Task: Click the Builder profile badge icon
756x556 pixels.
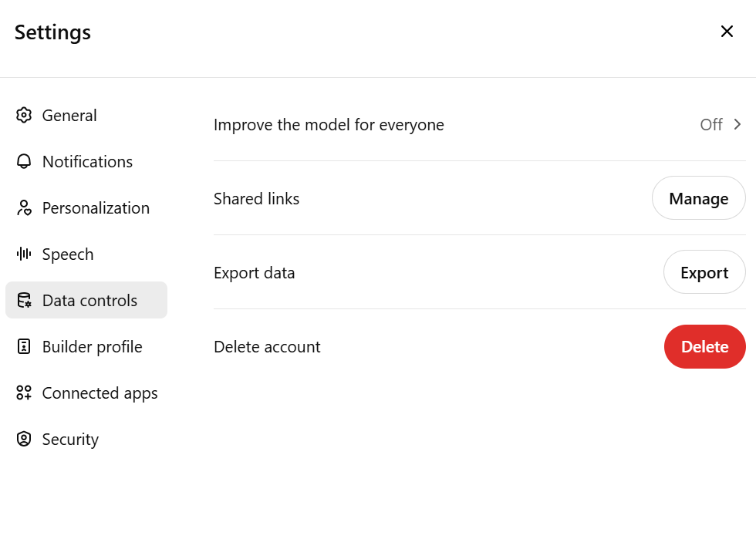Action: click(x=24, y=347)
